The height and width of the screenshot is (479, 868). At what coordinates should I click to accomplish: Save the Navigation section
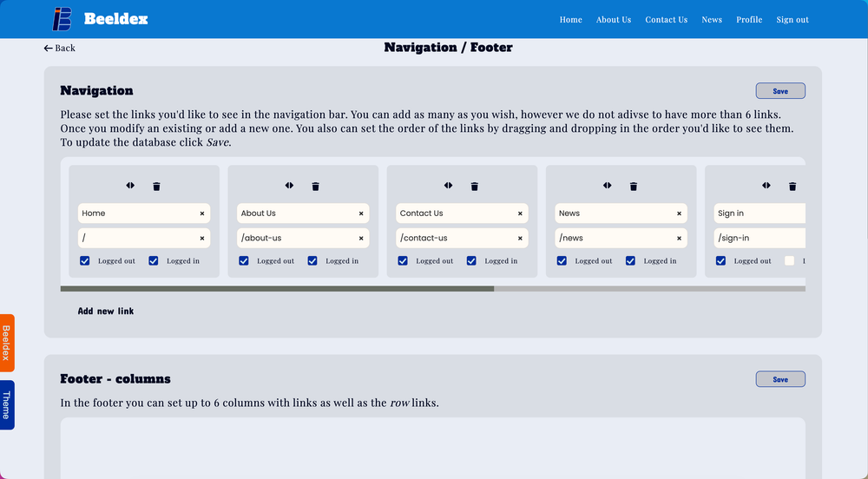pyautogui.click(x=780, y=91)
